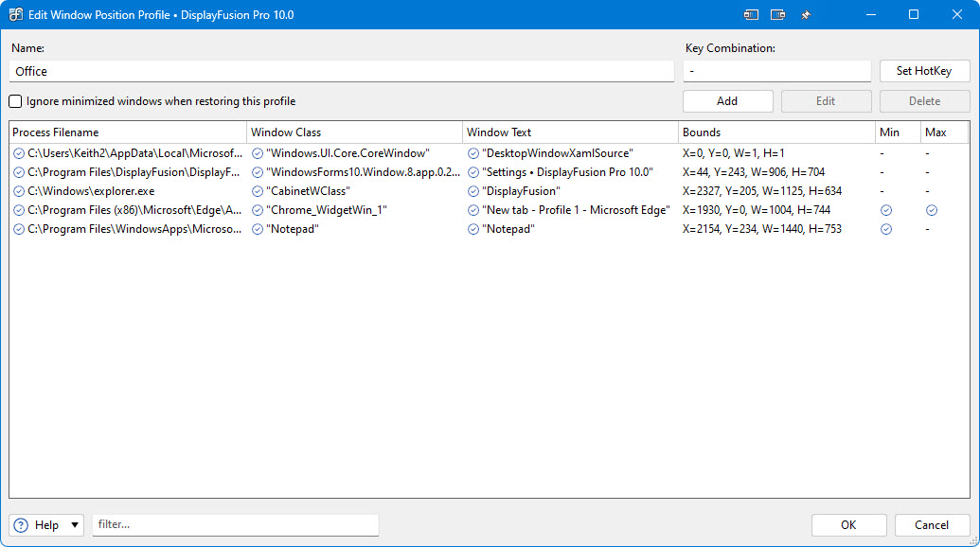The width and height of the screenshot is (980, 547).
Task: Click the Min check icon in the Notepad row
Action: (886, 229)
